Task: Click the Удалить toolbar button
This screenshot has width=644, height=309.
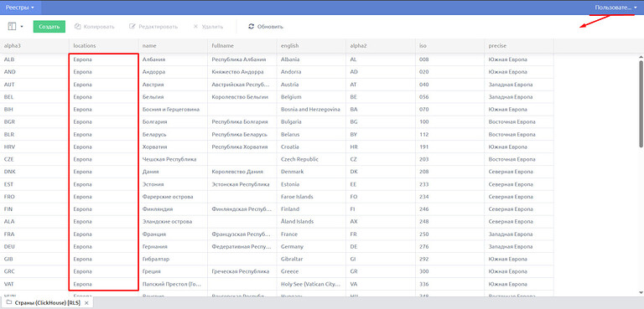Action: click(208, 27)
